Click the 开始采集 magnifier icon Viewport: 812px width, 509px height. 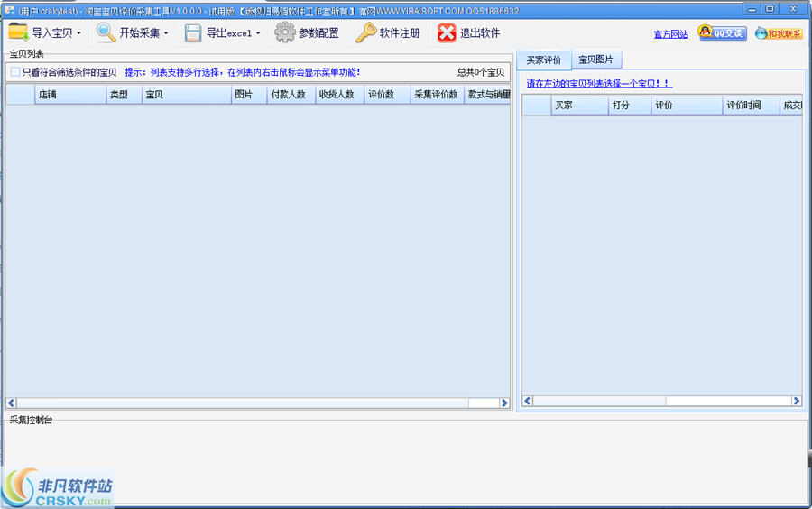pos(106,32)
